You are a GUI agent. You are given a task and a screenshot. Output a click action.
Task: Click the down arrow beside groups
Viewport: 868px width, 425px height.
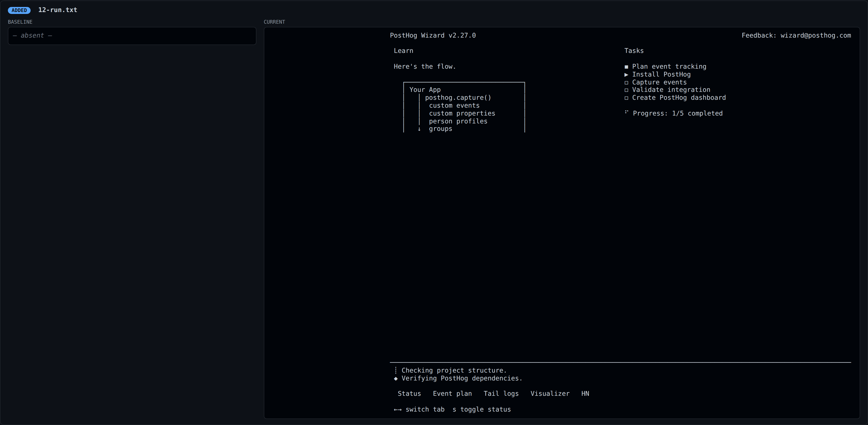[x=419, y=129]
